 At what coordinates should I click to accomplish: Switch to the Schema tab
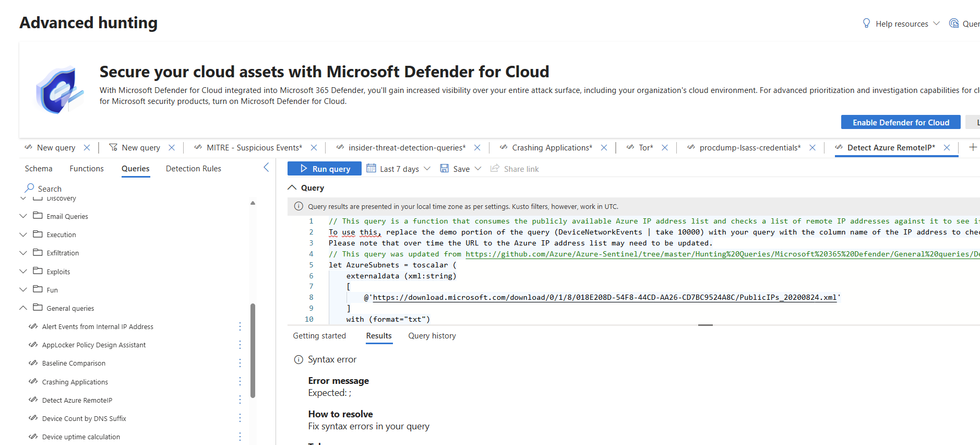pyautogui.click(x=39, y=168)
